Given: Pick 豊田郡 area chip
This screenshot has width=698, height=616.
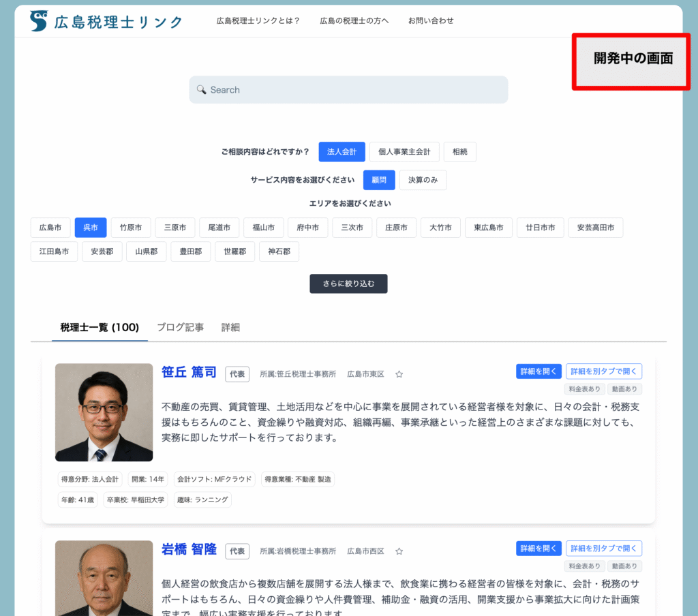Looking at the screenshot, I should pyautogui.click(x=191, y=251).
